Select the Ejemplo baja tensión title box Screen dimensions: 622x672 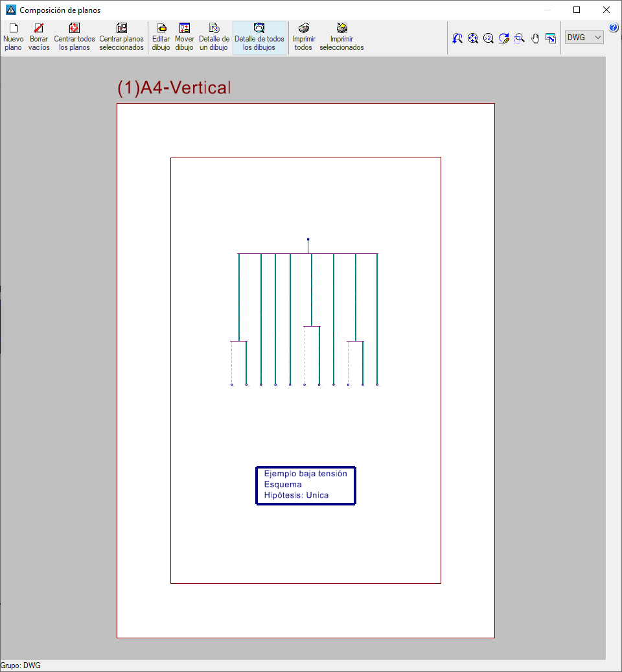pos(306,485)
